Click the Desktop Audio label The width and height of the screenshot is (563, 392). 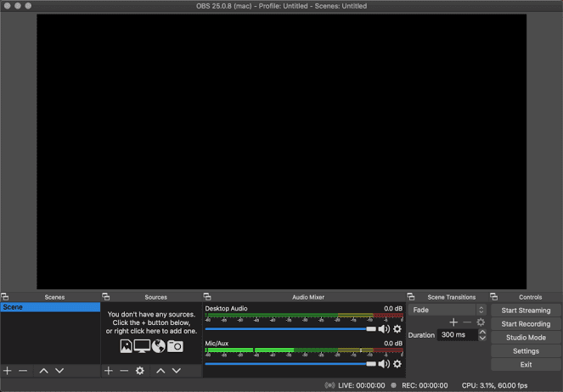[226, 309]
